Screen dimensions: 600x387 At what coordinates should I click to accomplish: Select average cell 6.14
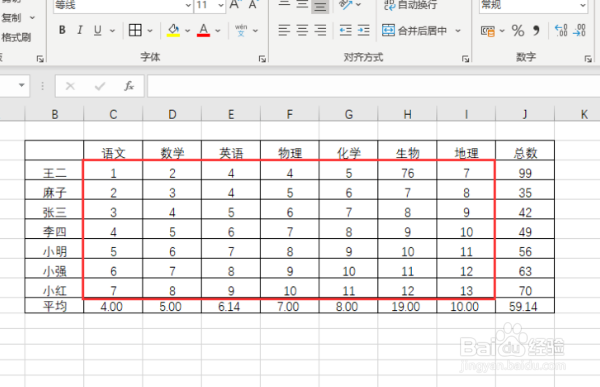tap(231, 306)
